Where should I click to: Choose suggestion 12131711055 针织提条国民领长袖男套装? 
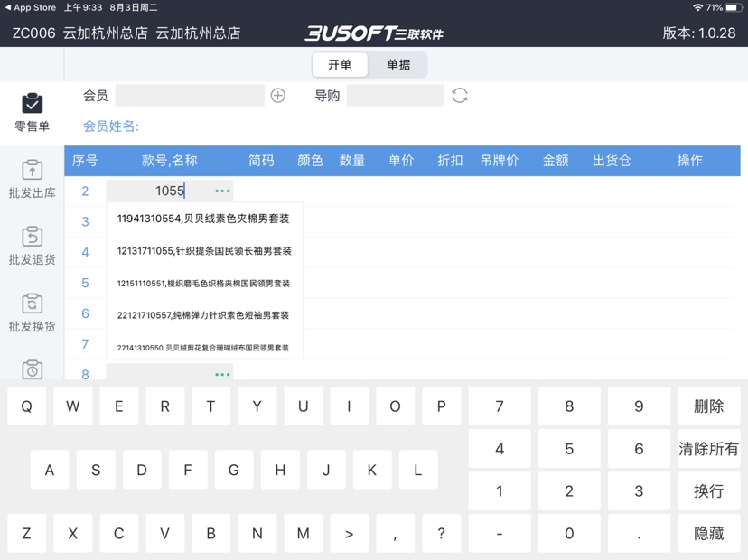point(203,251)
